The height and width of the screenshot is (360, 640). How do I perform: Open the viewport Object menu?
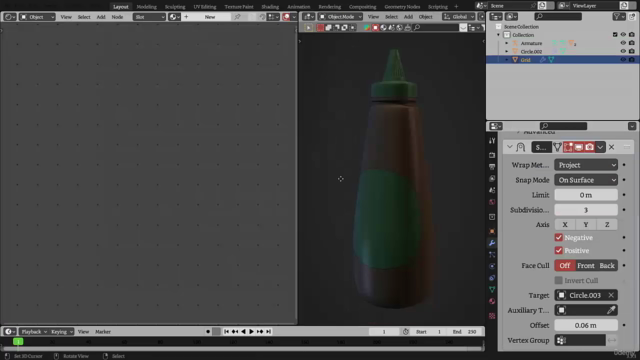[425, 17]
